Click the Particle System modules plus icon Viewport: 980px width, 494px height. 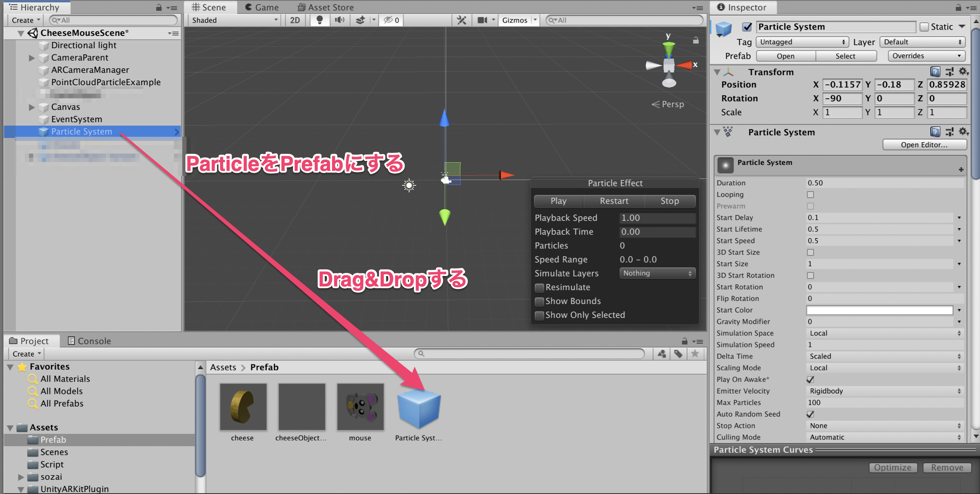pyautogui.click(x=961, y=170)
